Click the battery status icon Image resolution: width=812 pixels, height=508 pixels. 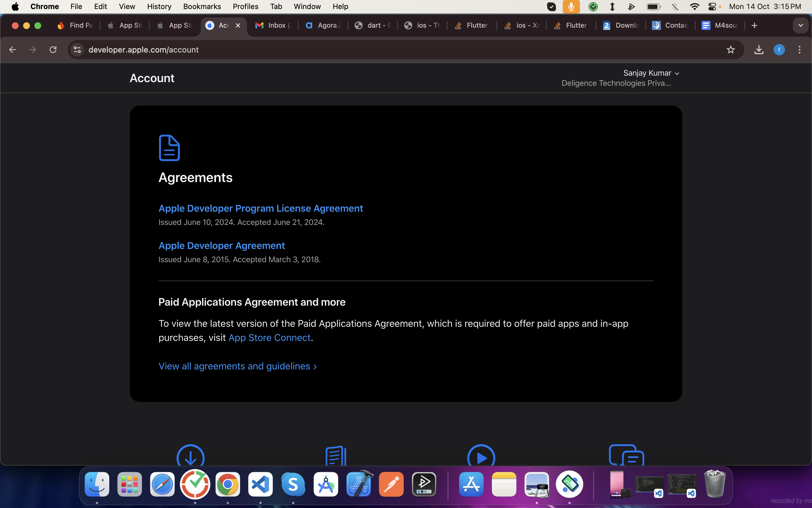(654, 6)
